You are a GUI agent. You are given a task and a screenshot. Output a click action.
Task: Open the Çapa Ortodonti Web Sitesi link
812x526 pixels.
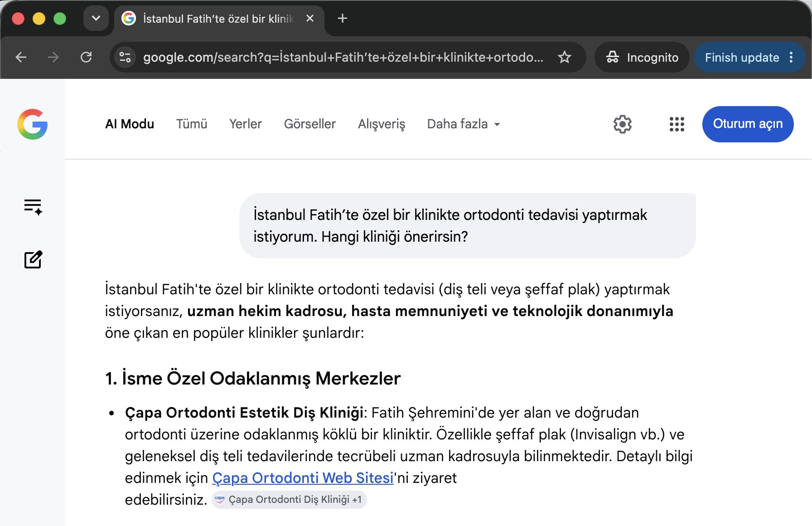coord(303,478)
